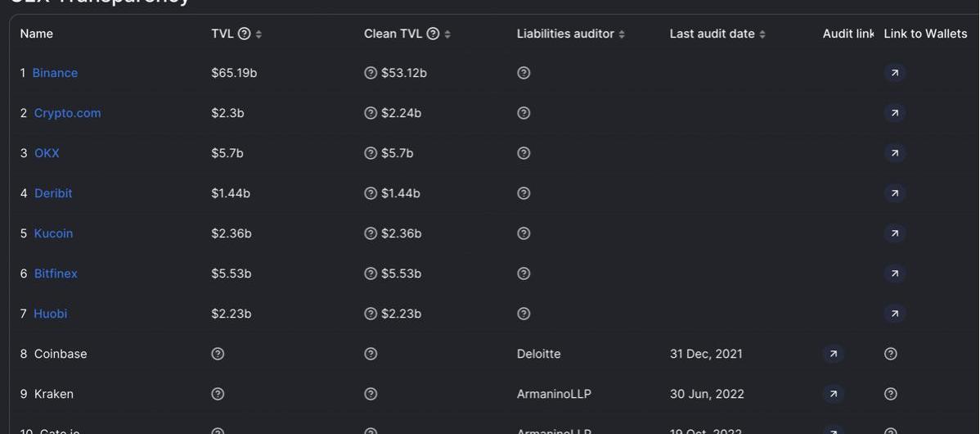
Task: Open Kraken audit link arrow icon
Action: tap(833, 394)
